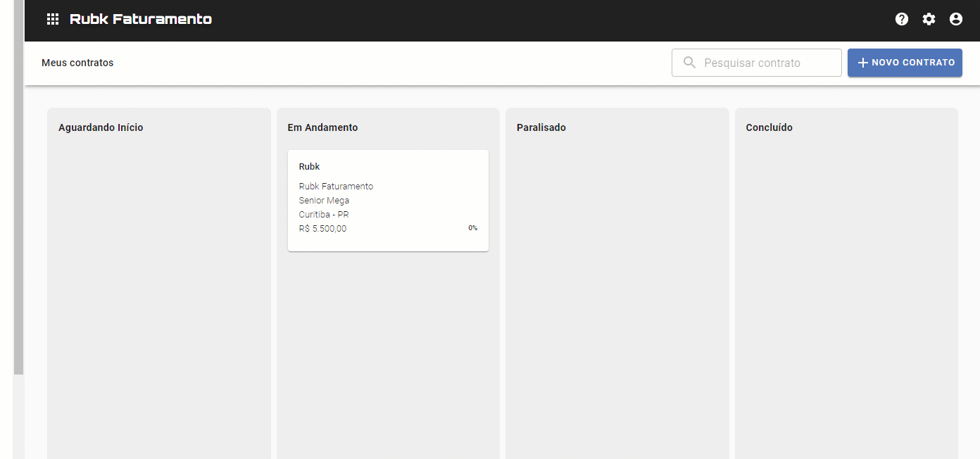Open the apps grid menu icon

(x=53, y=20)
